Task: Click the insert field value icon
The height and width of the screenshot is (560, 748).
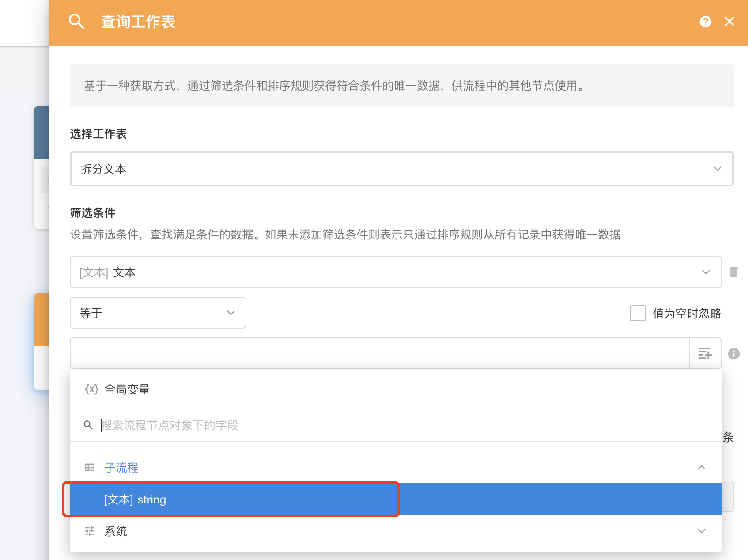Action: click(x=705, y=353)
